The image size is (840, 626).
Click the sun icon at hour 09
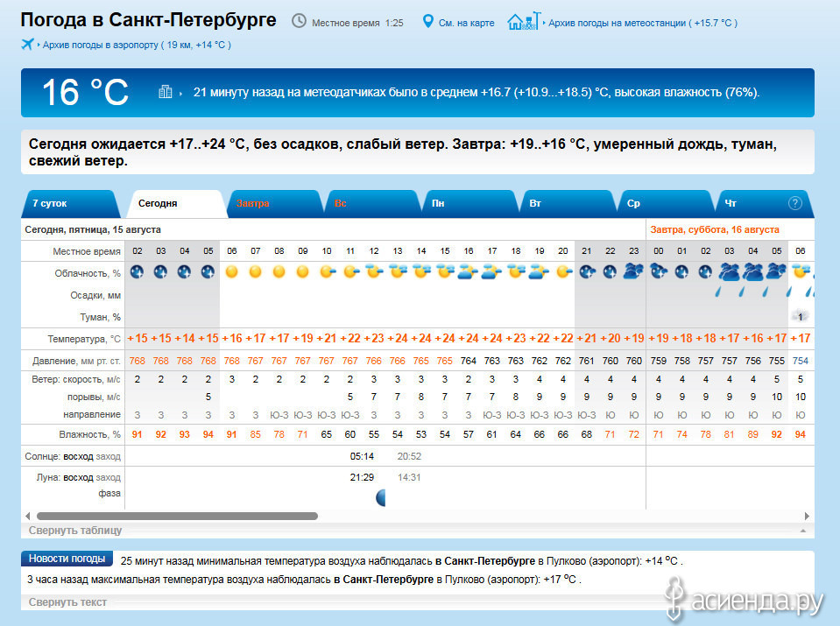(x=303, y=272)
